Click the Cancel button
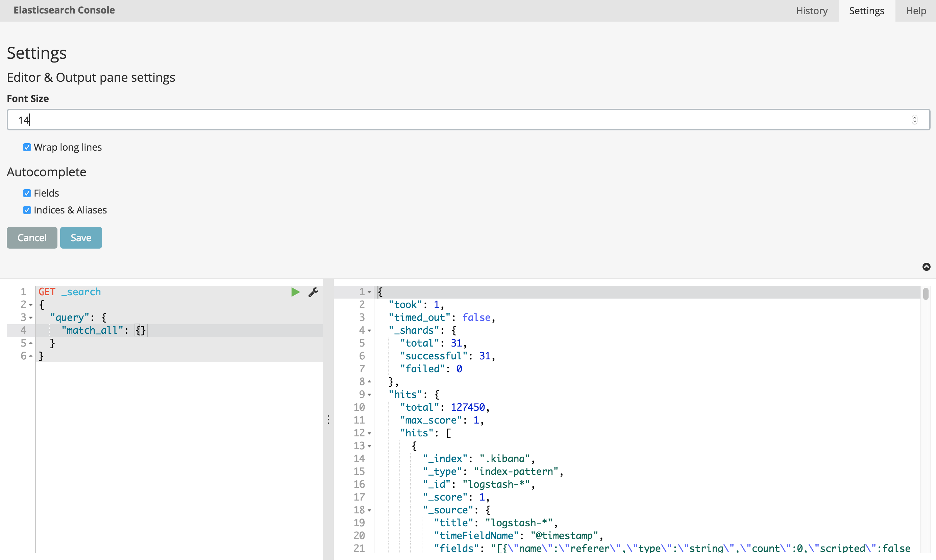The height and width of the screenshot is (560, 936). coord(32,237)
